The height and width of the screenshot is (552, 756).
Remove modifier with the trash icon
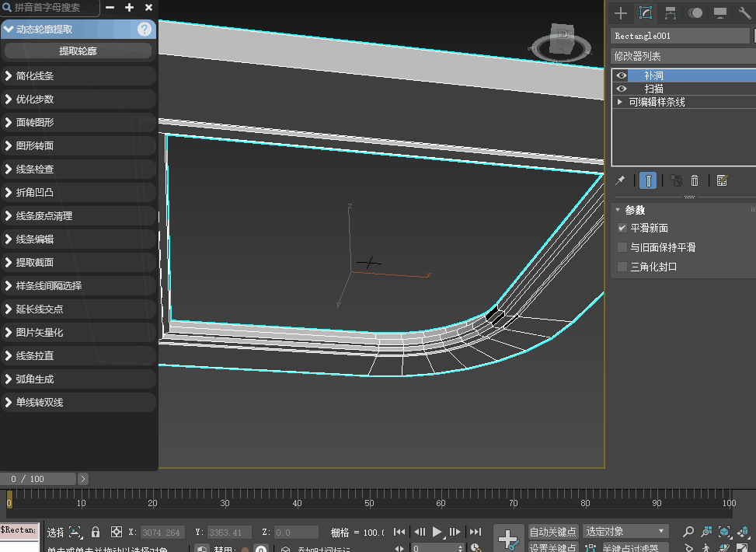point(695,180)
